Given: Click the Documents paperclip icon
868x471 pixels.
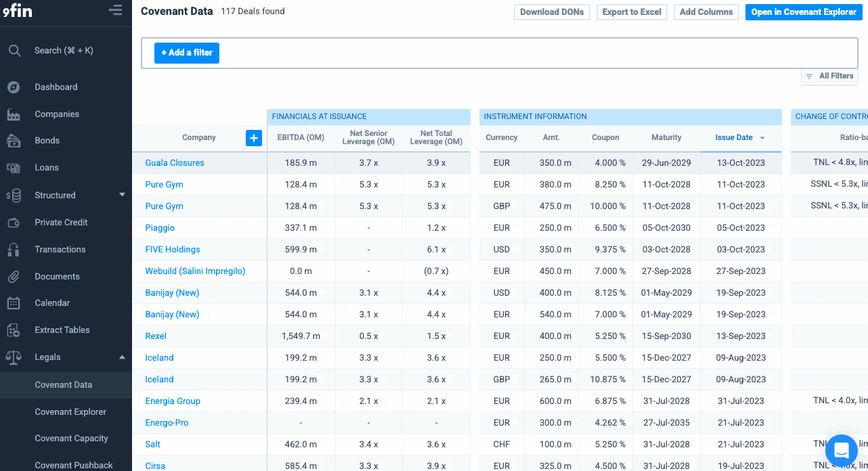Looking at the screenshot, I should pyautogui.click(x=14, y=277).
